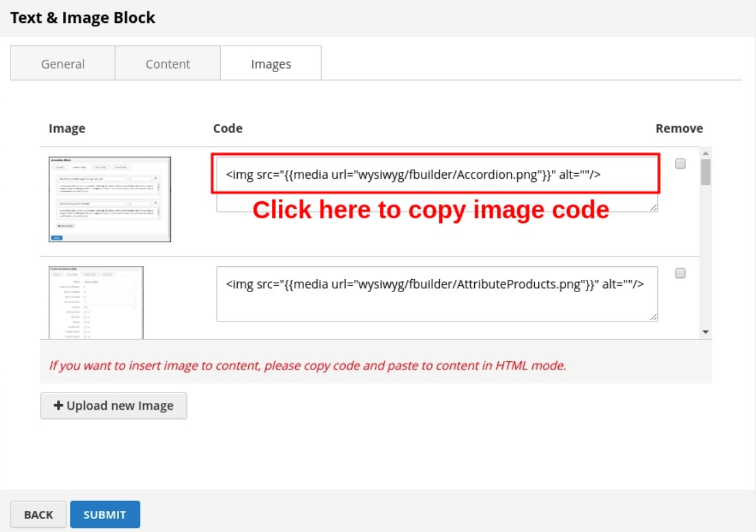Viewport: 756px width, 532px height.
Task: Submit the block with the SUBMIT button
Action: click(105, 514)
